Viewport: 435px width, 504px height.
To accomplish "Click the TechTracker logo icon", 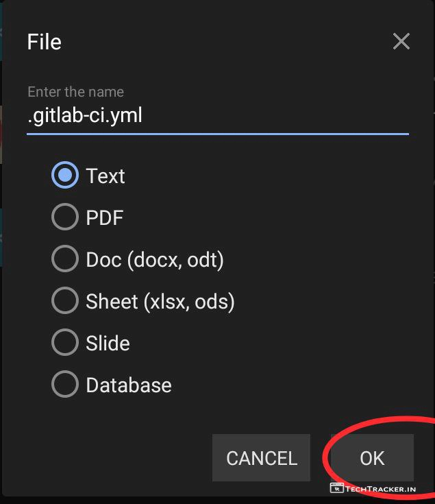I will tap(336, 488).
